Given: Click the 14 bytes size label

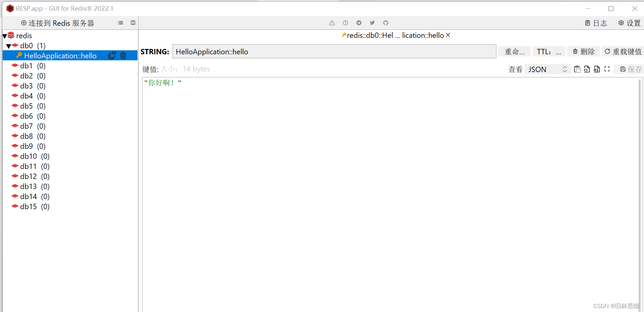Looking at the screenshot, I should [196, 69].
